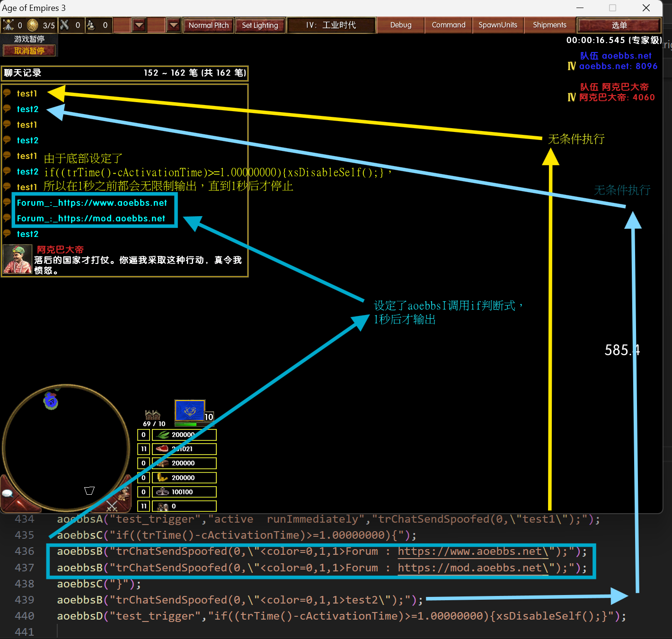Open the second dropdown arrow in top bar
The image size is (672, 639).
point(174,25)
